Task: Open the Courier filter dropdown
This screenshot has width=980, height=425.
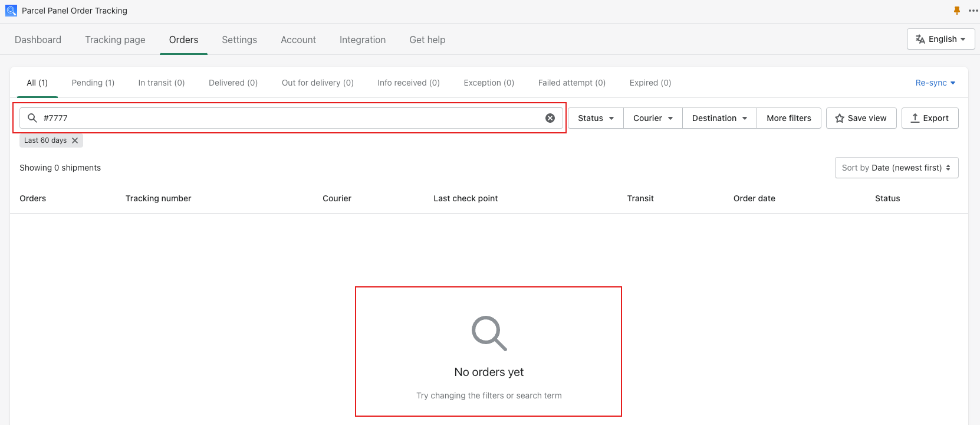Action: coord(653,118)
